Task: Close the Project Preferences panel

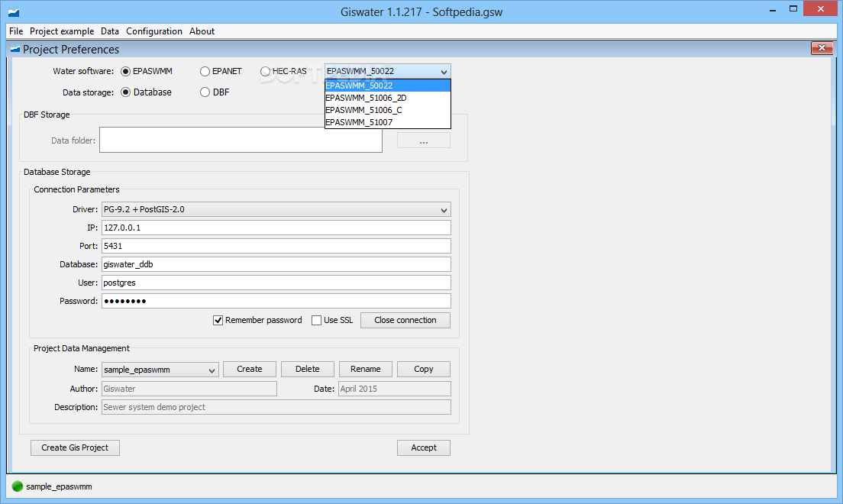Action: coord(822,48)
